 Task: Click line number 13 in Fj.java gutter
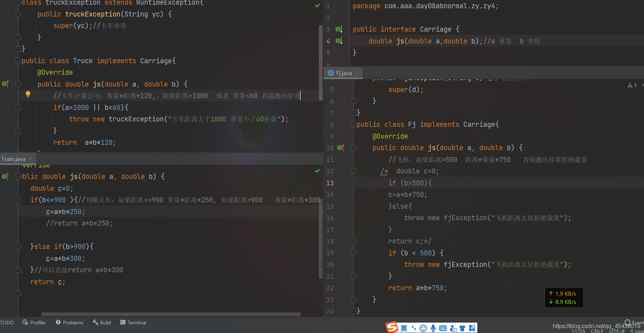point(330,183)
